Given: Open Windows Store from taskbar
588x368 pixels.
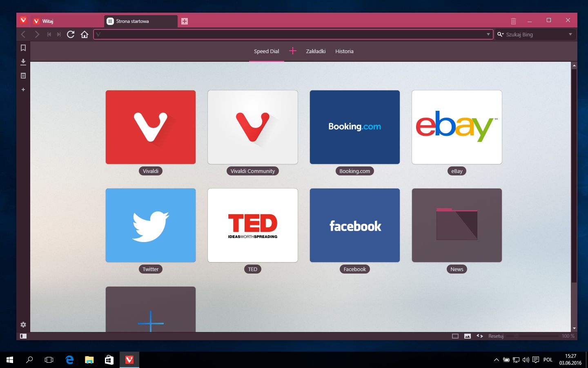Looking at the screenshot, I should (x=109, y=360).
